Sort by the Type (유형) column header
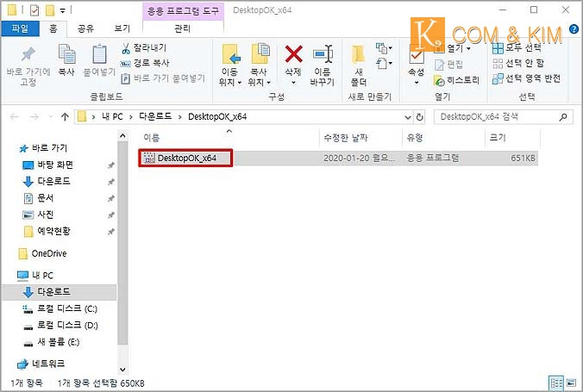 tap(415, 138)
